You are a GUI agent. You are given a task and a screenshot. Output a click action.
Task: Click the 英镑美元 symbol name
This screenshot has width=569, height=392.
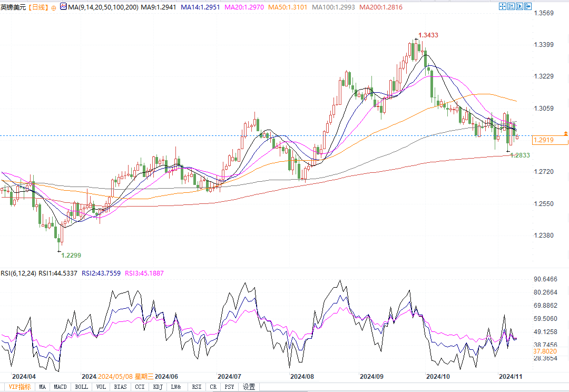click(x=13, y=7)
